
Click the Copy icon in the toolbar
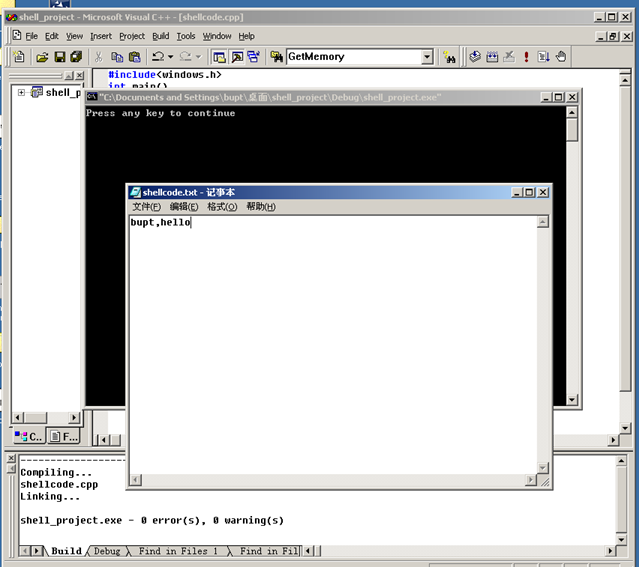[117, 57]
